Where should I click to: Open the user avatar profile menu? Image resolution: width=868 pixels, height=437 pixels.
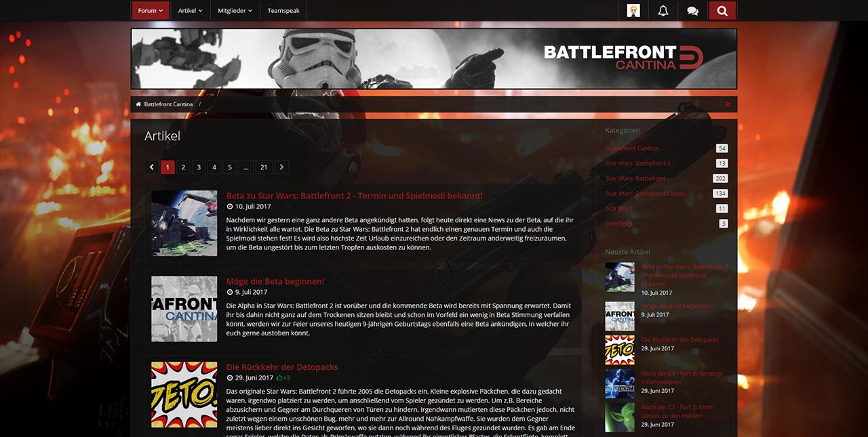[x=633, y=11]
